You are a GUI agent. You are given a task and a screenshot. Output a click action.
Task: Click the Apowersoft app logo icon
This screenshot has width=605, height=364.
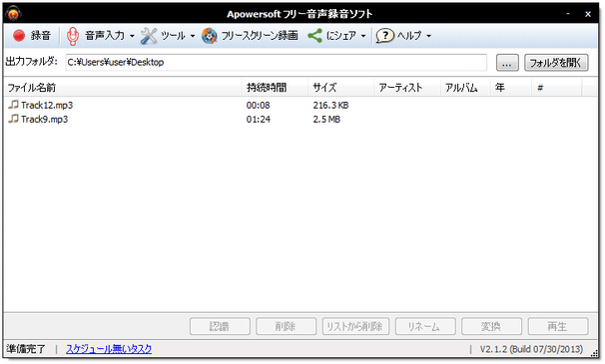pos(14,14)
